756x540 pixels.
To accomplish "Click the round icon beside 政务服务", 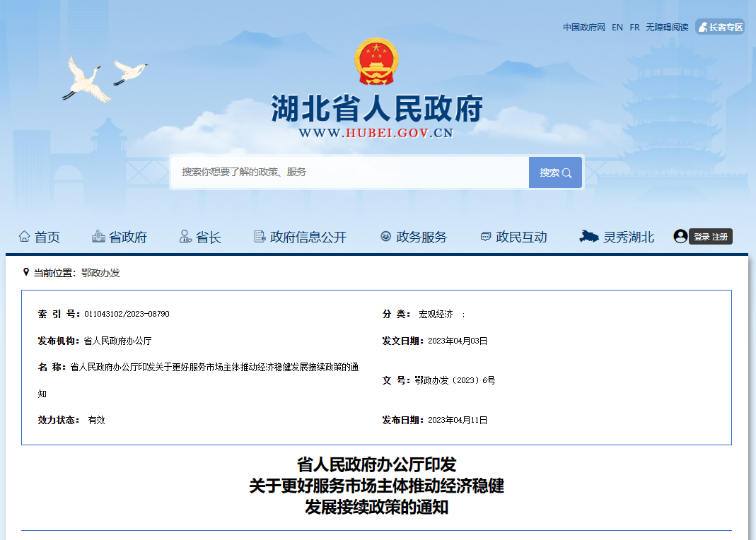I will pos(385,237).
